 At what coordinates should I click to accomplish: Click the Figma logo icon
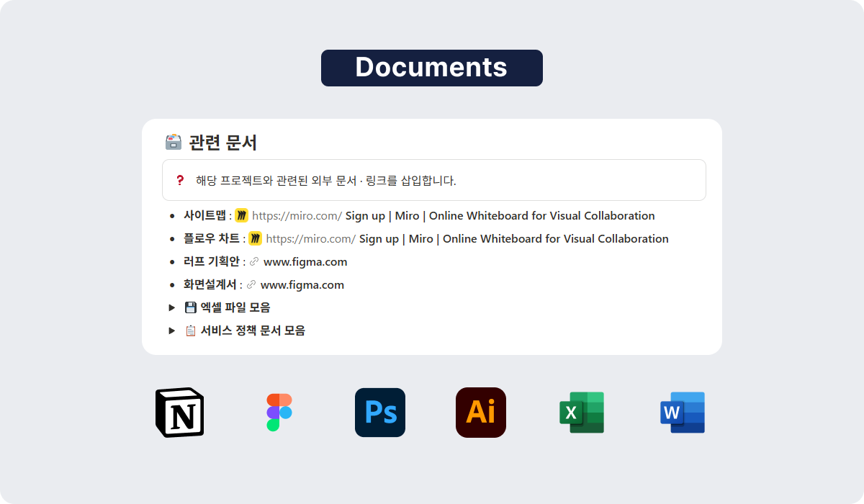[x=279, y=413]
